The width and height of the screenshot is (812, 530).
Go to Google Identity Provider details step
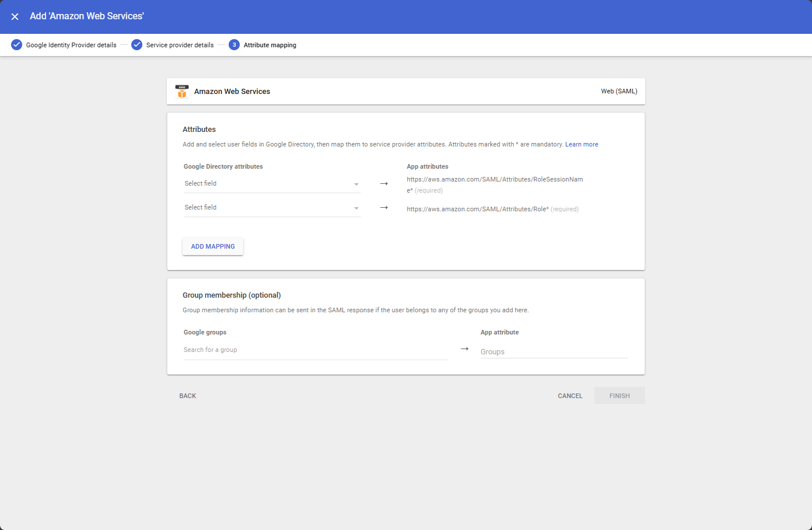point(71,45)
